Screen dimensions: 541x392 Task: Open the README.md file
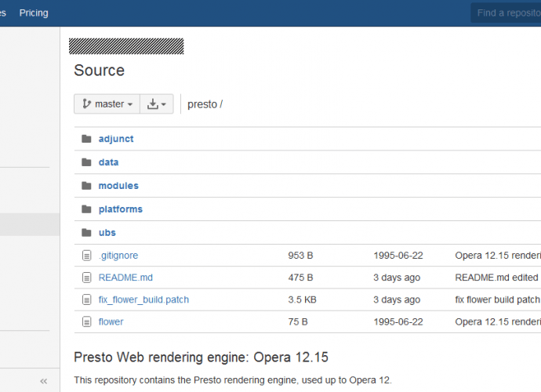[x=125, y=278]
